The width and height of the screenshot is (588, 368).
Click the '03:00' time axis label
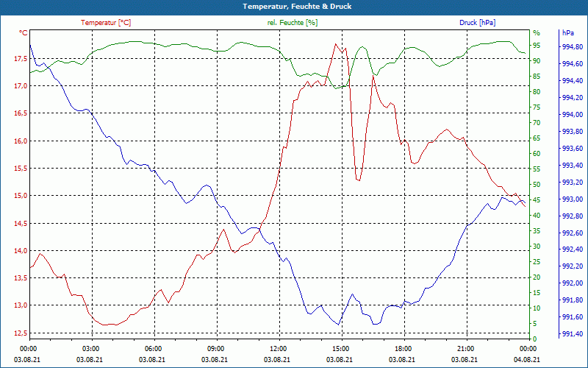pos(90,348)
